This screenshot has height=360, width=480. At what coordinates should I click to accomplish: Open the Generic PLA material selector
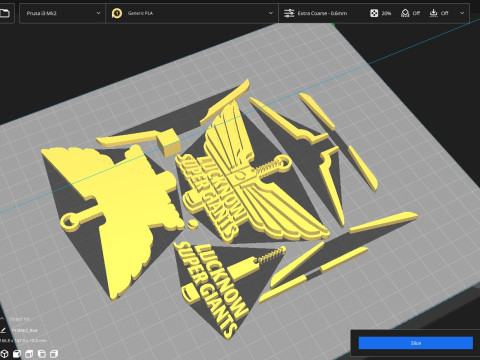(x=192, y=13)
